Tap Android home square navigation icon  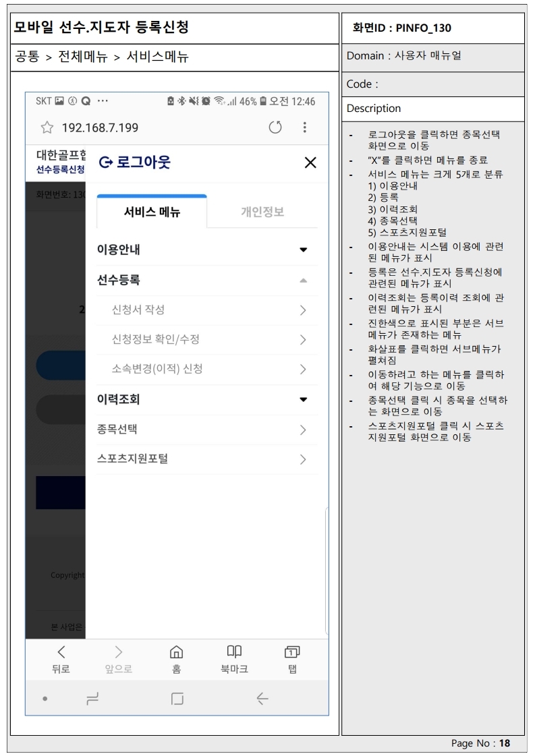[x=177, y=699]
